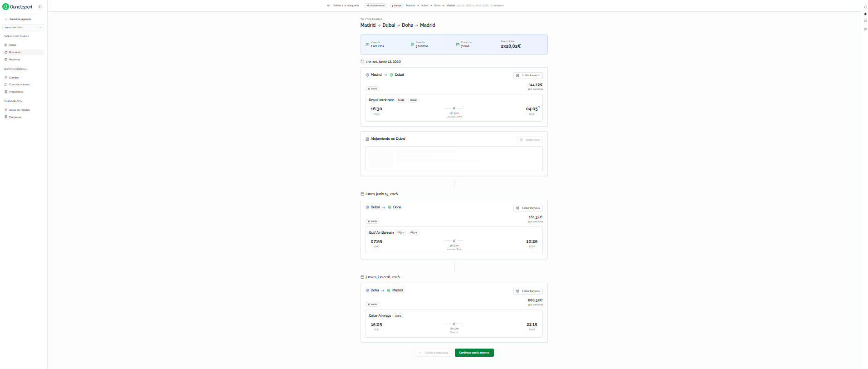Click the plane icon on Royal Jordanian flight

[454, 108]
